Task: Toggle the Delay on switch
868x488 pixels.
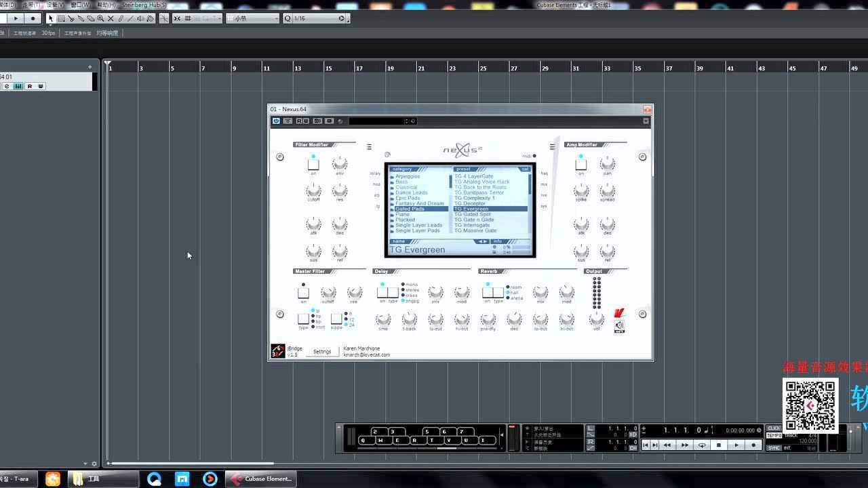Action: [382, 293]
